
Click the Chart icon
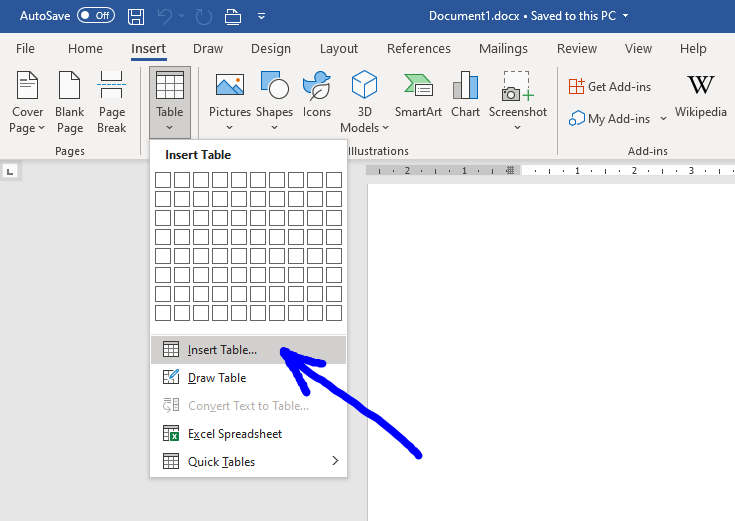tap(465, 96)
